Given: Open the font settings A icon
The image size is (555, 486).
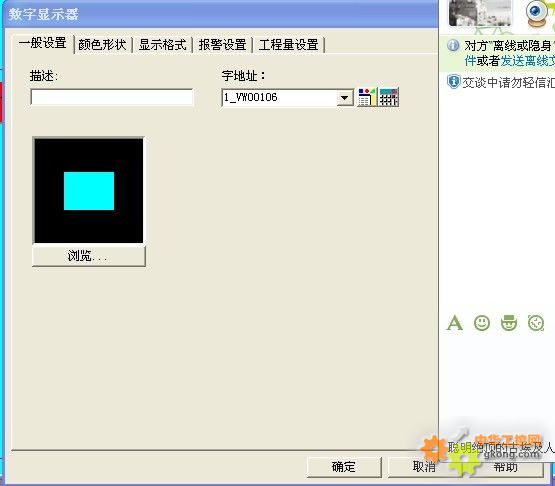Looking at the screenshot, I should (x=454, y=323).
